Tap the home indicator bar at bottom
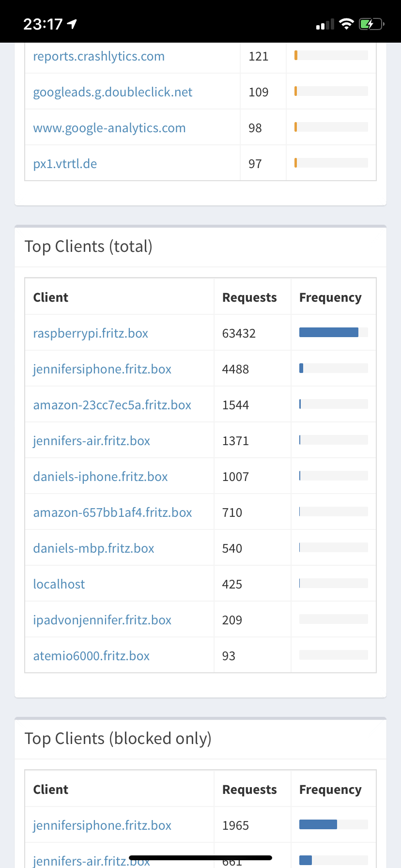Image resolution: width=401 pixels, height=868 pixels. [x=200, y=858]
